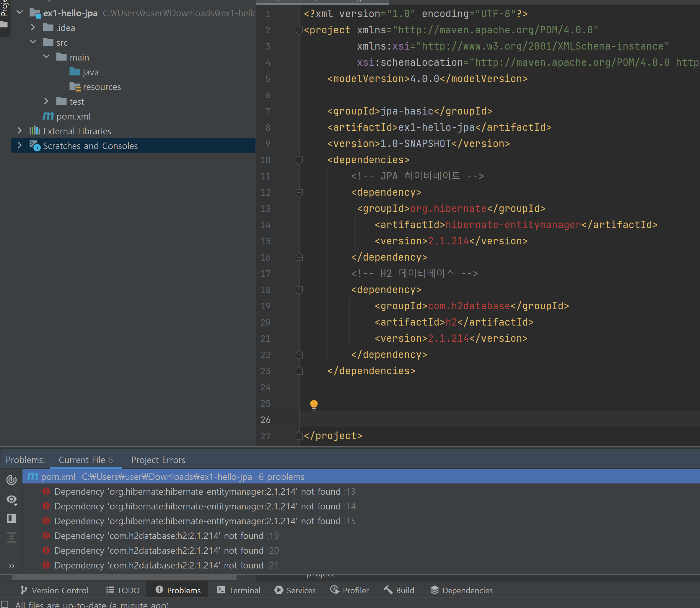Click the resources folder icon
Image resolution: width=700 pixels, height=608 pixels.
[x=75, y=87]
